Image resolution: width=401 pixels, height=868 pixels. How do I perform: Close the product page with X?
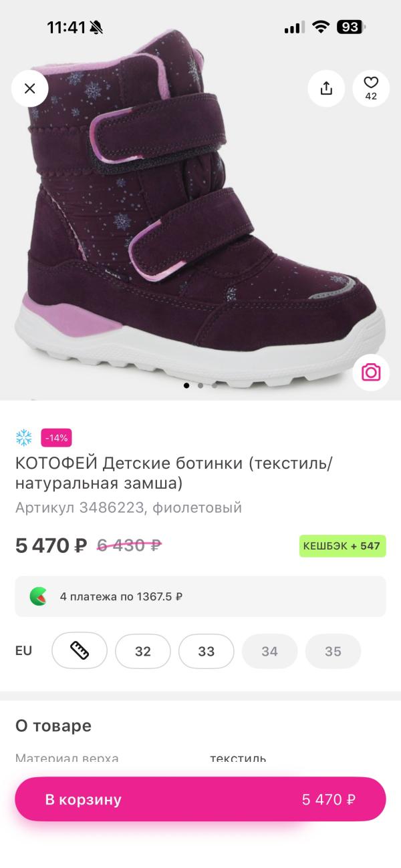(x=30, y=88)
